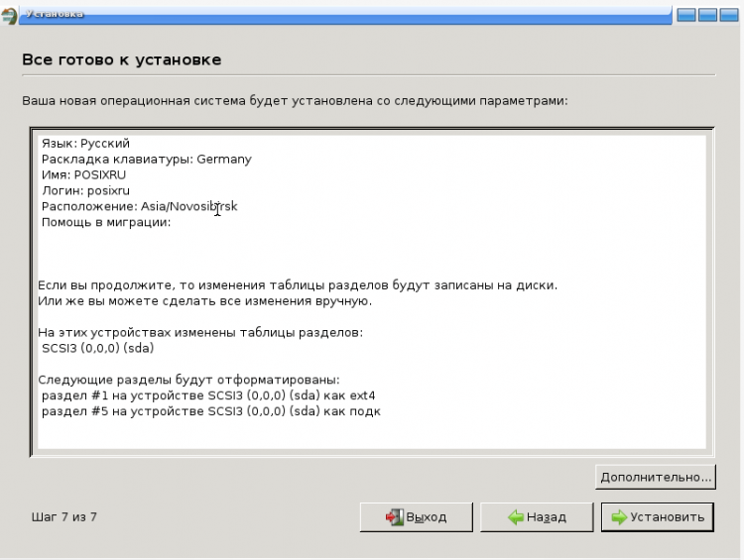Viewport: 744px width, 560px height.
Task: Click the раздел #5 подк line
Action: coord(211,411)
